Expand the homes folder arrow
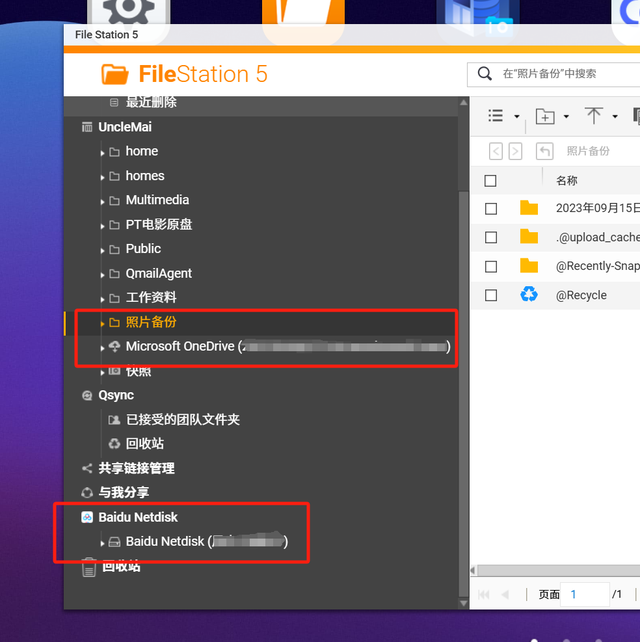This screenshot has width=640, height=642. 102,178
